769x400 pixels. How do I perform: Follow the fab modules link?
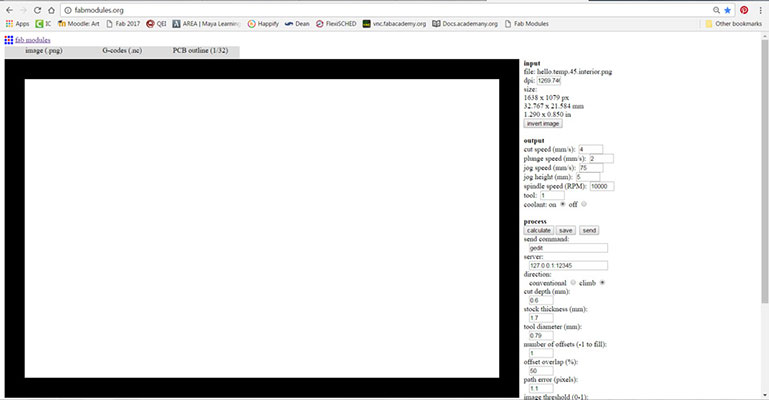click(32, 40)
